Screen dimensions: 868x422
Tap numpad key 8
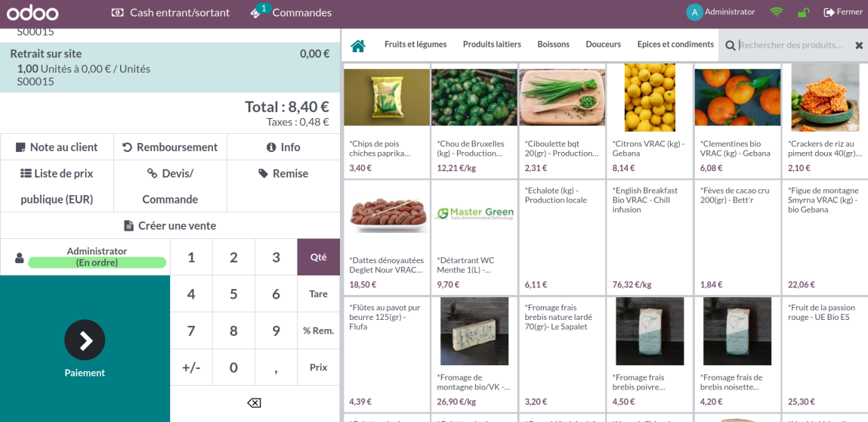click(233, 331)
